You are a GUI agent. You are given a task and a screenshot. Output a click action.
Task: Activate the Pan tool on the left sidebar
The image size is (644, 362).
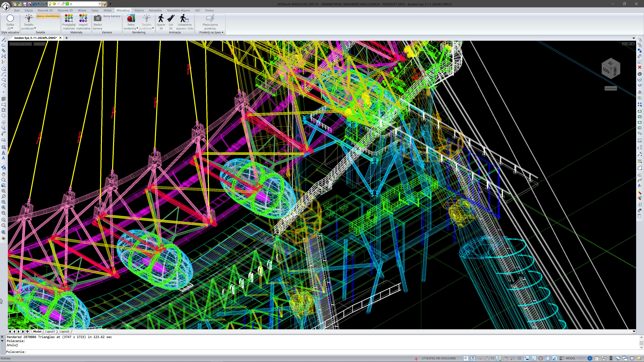click(x=4, y=174)
